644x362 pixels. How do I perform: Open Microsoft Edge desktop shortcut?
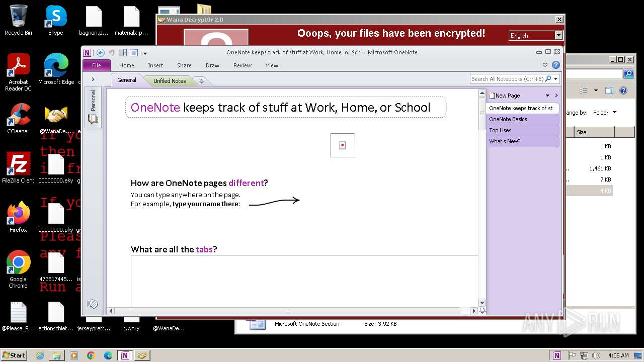pos(56,69)
